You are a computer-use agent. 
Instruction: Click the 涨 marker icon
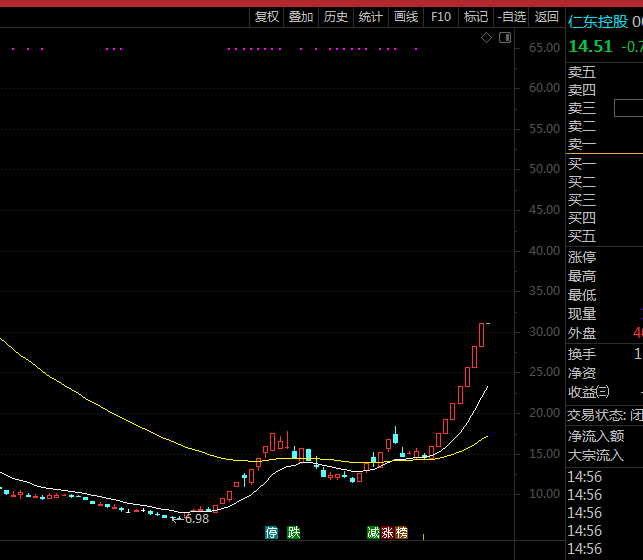click(387, 533)
